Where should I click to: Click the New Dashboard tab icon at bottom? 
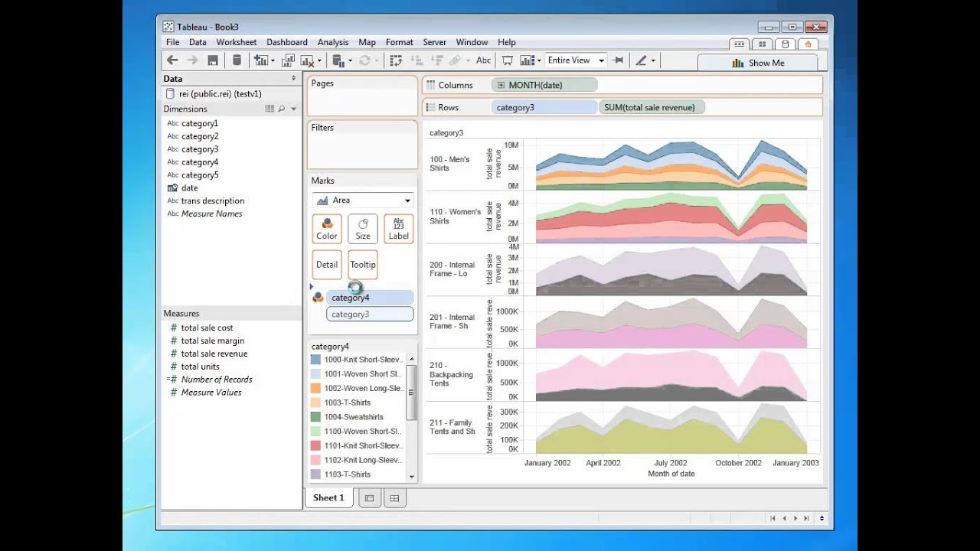tap(394, 498)
